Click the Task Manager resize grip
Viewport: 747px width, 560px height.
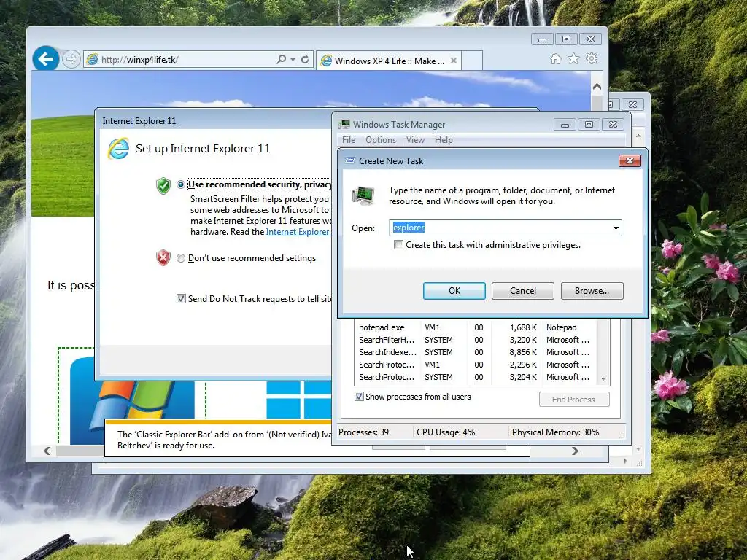(x=622, y=435)
